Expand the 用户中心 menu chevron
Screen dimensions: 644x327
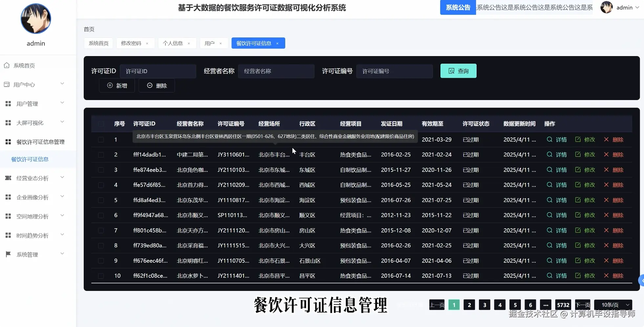coord(62,84)
